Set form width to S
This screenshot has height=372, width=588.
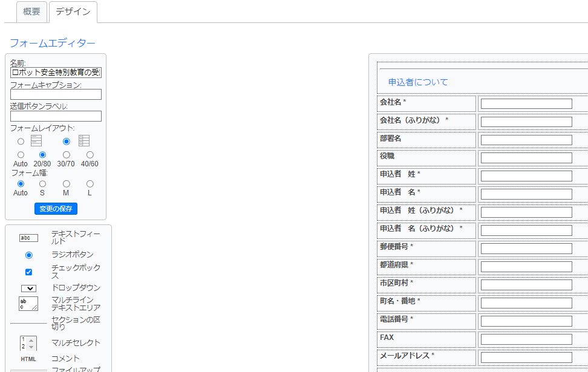click(42, 184)
